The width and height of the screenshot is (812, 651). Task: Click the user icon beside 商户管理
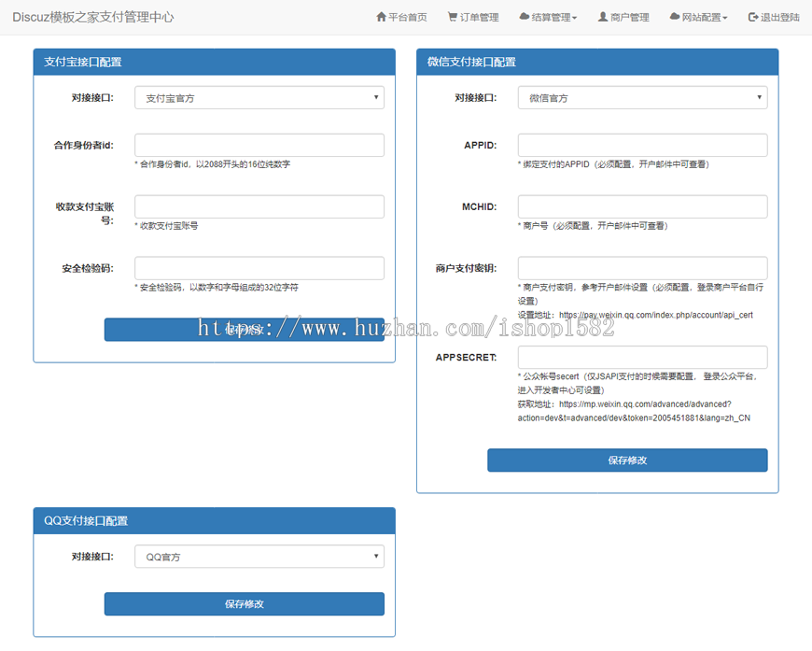(603, 17)
